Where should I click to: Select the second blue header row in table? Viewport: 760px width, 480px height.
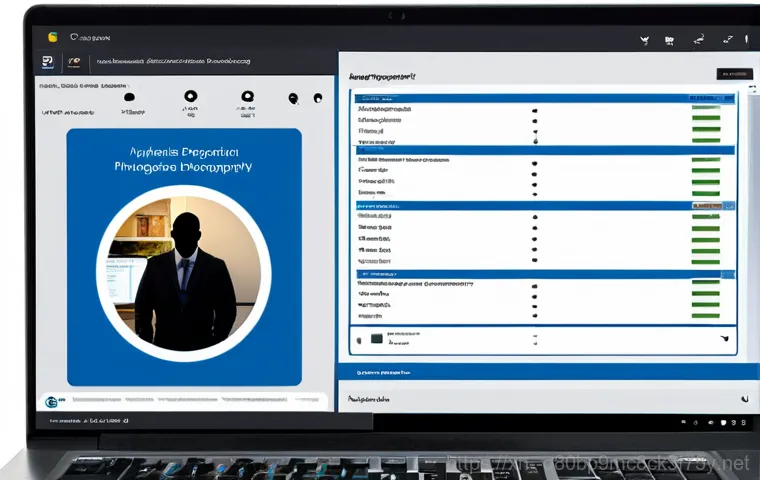[x=545, y=150]
